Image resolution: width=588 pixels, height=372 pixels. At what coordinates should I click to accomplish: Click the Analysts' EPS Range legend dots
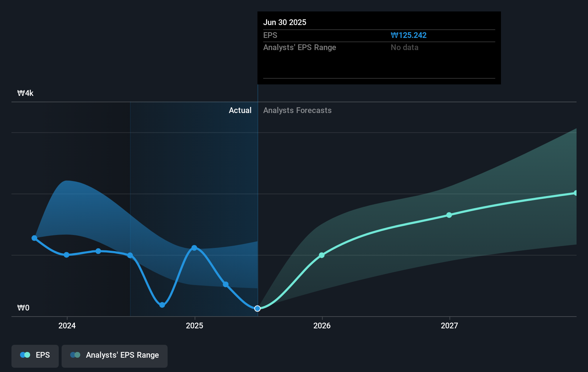click(75, 354)
